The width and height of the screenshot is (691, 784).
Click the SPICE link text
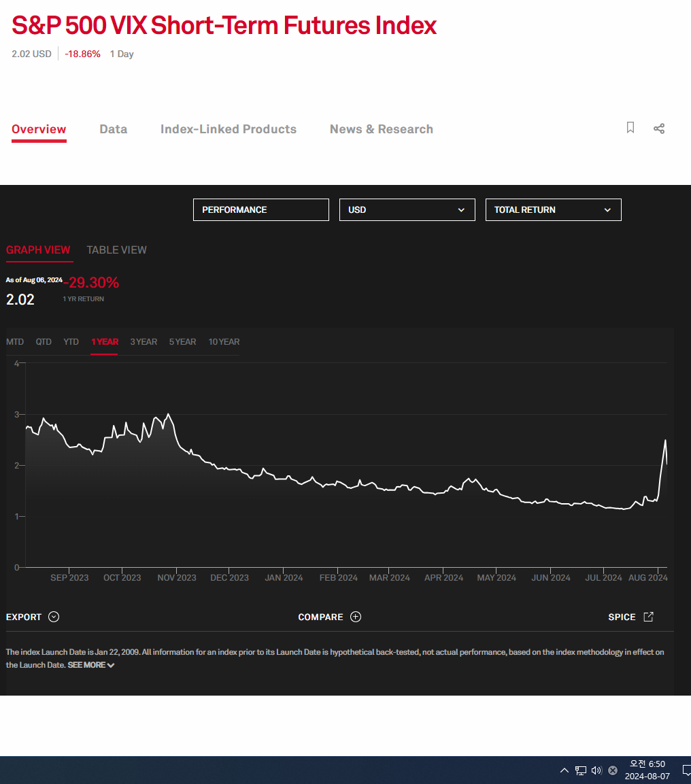click(x=622, y=617)
